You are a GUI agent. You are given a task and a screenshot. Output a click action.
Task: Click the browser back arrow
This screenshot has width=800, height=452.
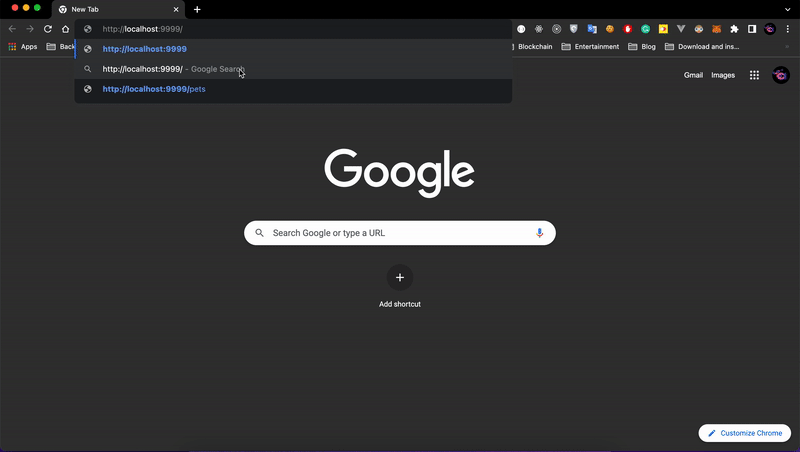click(12, 29)
